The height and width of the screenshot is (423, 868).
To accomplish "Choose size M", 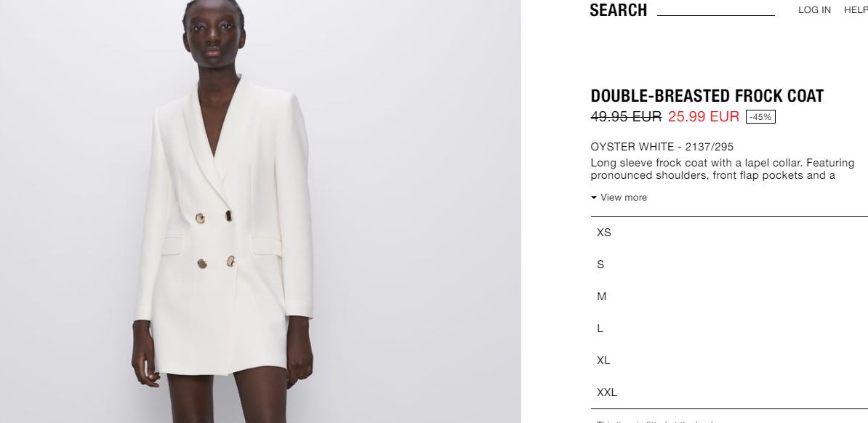I will 729,297.
